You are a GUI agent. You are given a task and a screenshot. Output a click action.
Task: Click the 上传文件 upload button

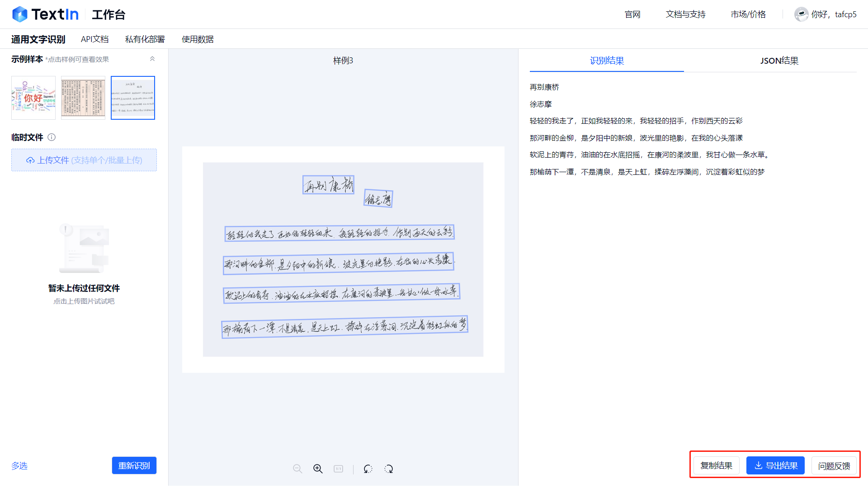[x=84, y=160]
